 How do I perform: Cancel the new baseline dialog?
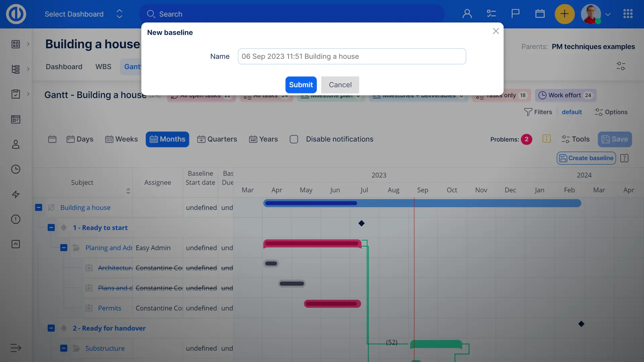pos(340,85)
